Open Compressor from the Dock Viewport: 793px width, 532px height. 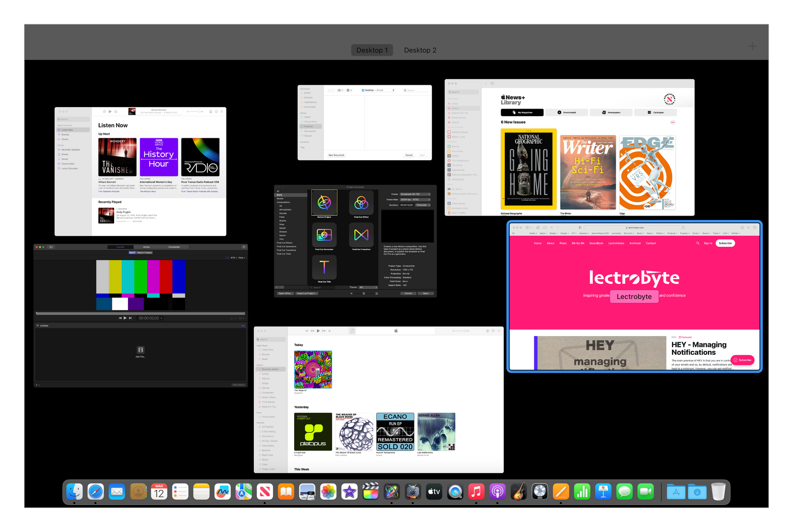pos(413,492)
